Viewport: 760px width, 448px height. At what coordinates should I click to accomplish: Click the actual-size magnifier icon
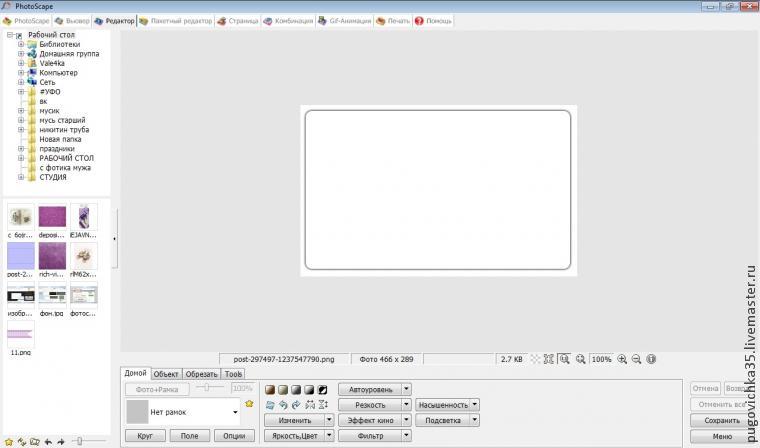580,359
